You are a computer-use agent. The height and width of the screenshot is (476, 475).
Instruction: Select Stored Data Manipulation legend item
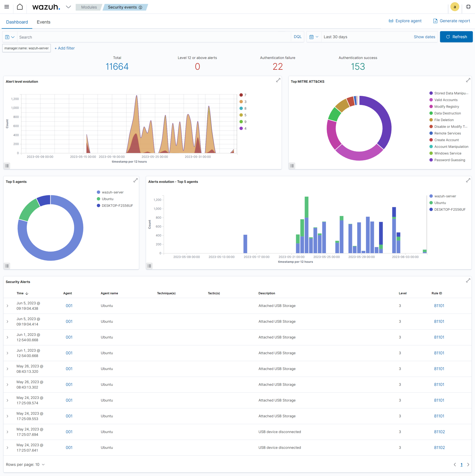tap(449, 93)
